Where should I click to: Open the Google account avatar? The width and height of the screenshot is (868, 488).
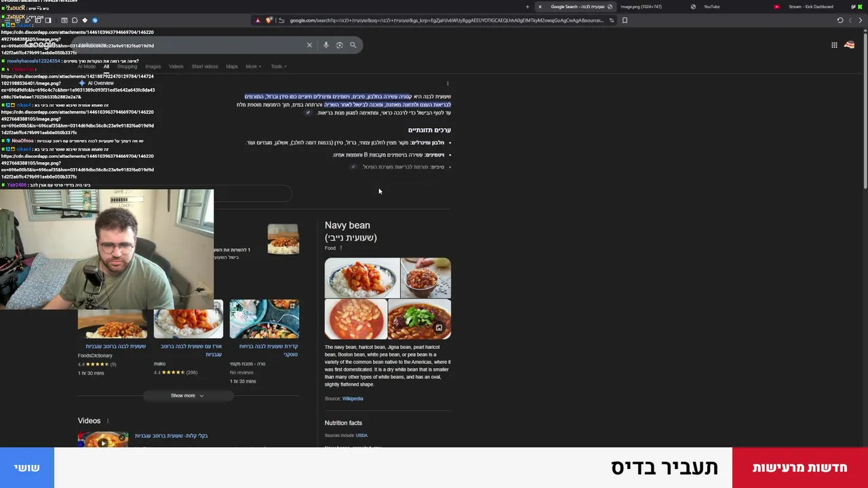850,45
